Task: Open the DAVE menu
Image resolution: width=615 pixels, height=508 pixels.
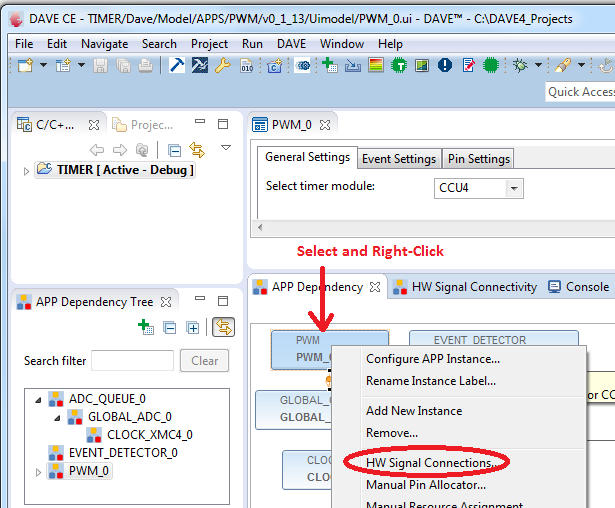Action: [x=291, y=44]
